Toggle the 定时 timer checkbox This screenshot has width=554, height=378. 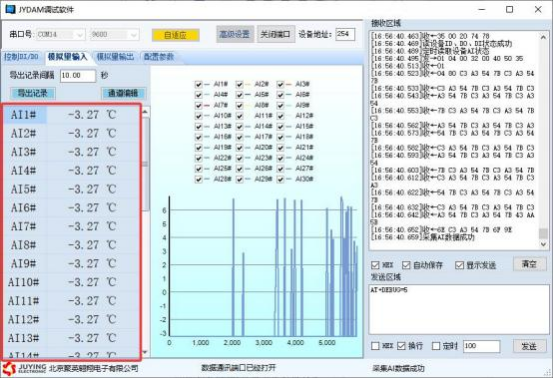pos(436,346)
